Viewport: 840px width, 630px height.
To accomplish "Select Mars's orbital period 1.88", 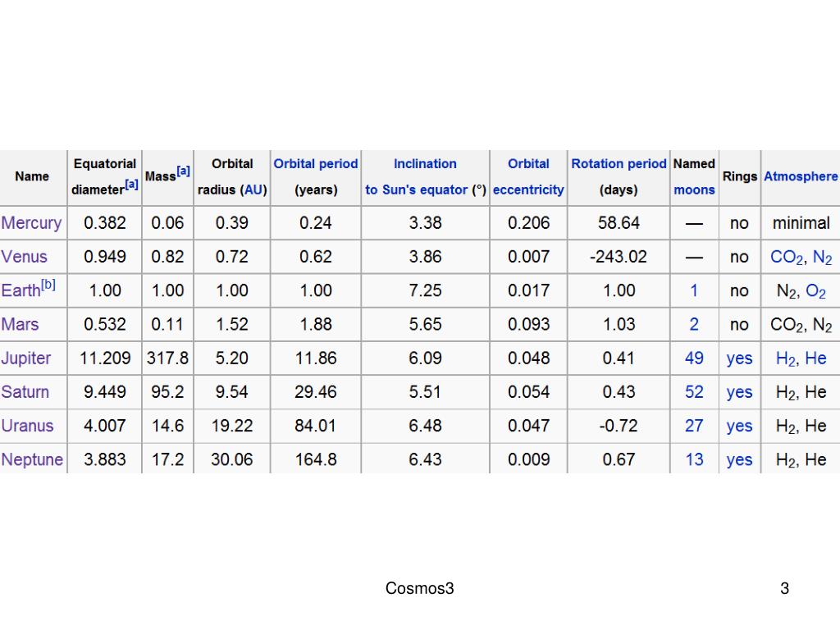I will pos(316,324).
